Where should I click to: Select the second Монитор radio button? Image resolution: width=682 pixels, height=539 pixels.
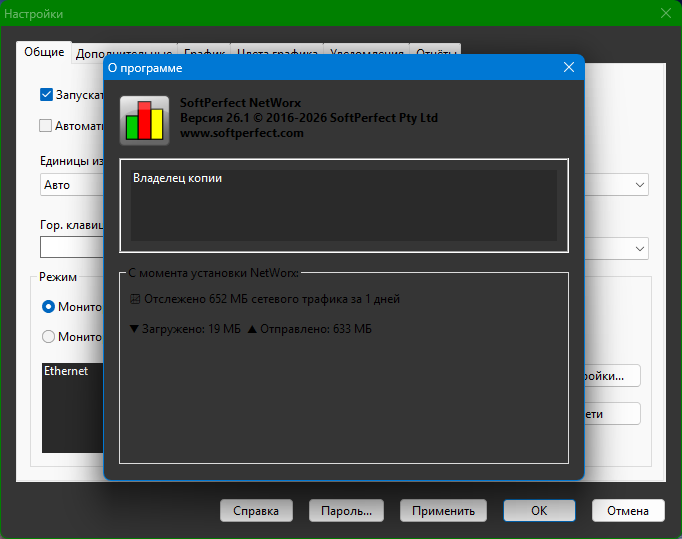(48, 337)
